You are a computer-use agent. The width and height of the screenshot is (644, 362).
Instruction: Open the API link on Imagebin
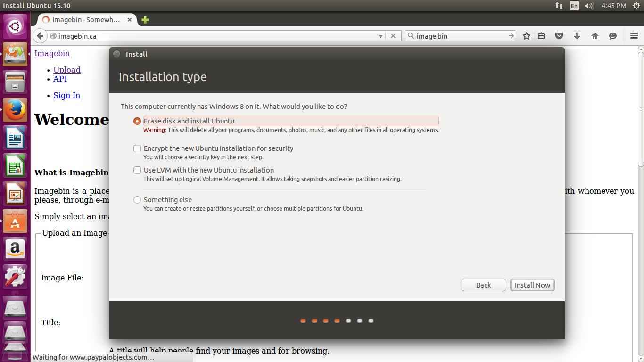[60, 79]
